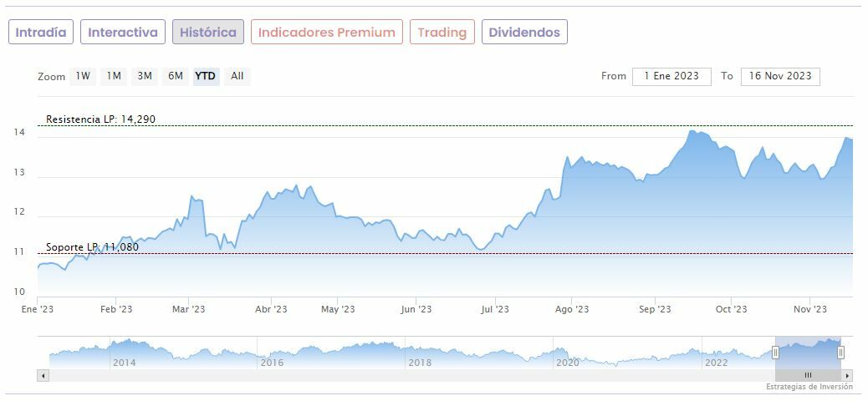868x401 pixels.
Task: Click the To date input field
Action: (780, 76)
